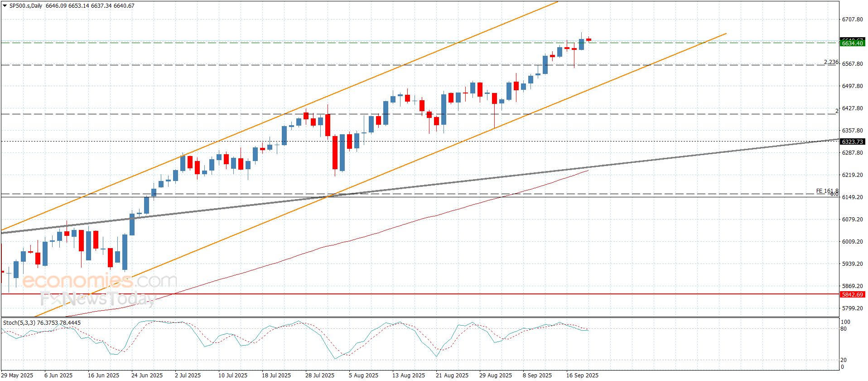868x381 pixels.
Task: Click the 16 Sep 2025 date label
Action: click(583, 376)
